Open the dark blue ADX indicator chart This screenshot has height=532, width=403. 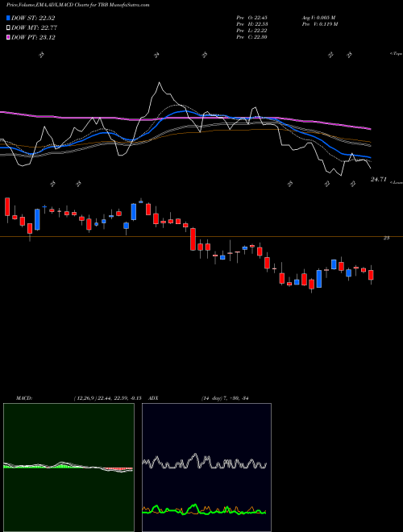206,468
